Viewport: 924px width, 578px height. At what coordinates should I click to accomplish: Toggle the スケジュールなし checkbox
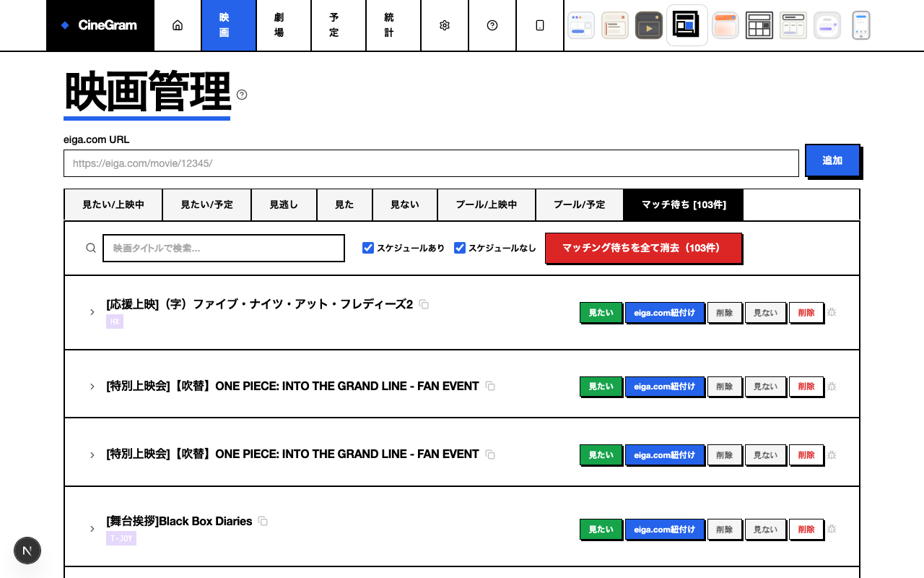pos(460,248)
